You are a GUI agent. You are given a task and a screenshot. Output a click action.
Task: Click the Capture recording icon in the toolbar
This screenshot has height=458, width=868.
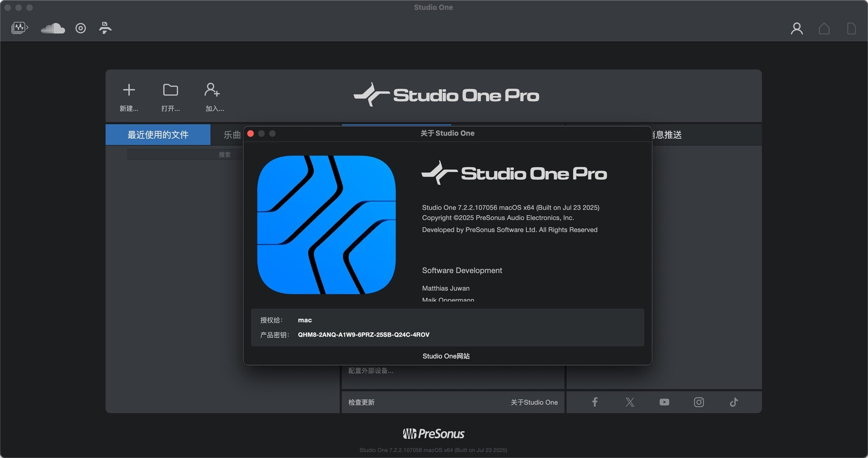click(x=80, y=28)
